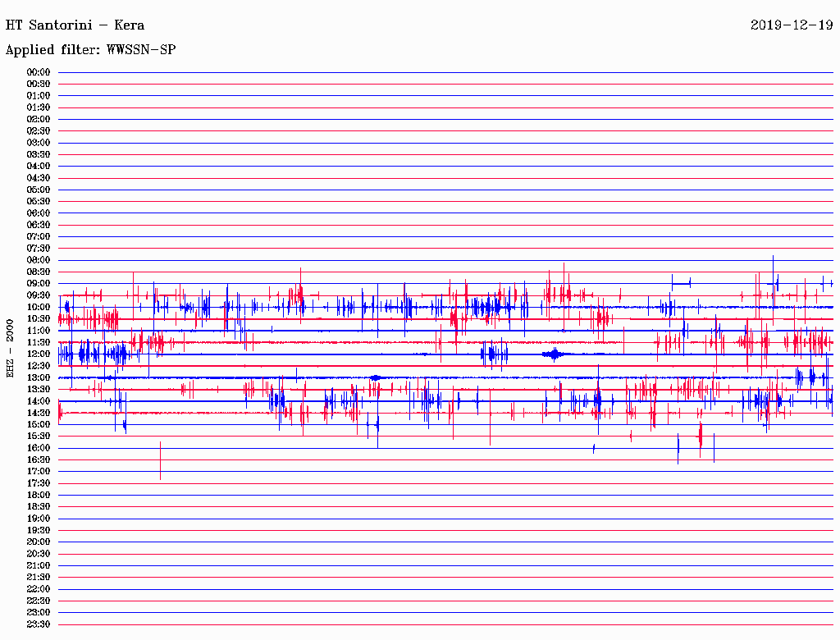This screenshot has height=640, width=840.
Task: Select the 12:30 time label
Action: 39,366
